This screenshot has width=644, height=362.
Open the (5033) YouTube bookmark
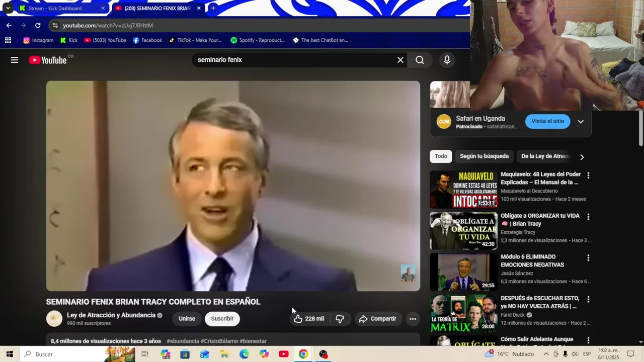[105, 40]
